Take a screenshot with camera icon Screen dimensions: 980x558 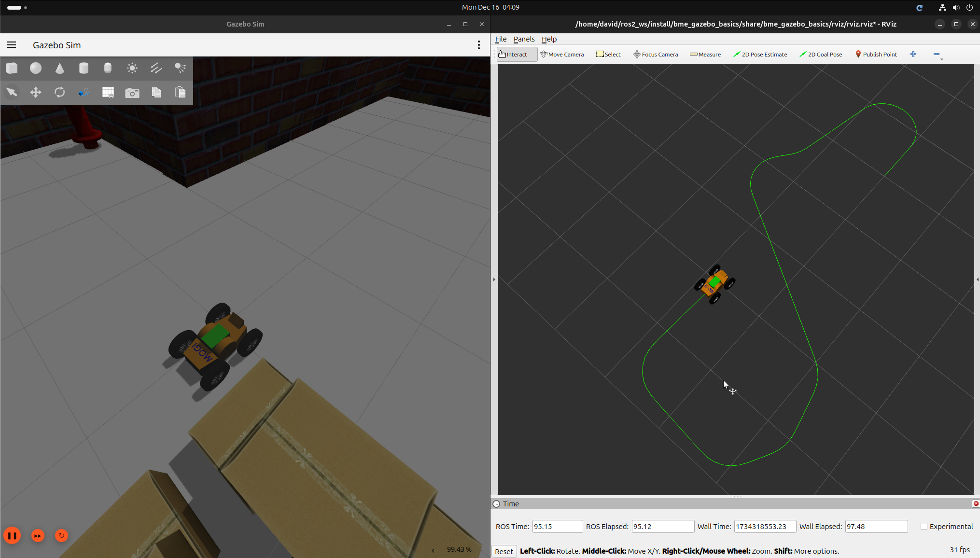(132, 93)
